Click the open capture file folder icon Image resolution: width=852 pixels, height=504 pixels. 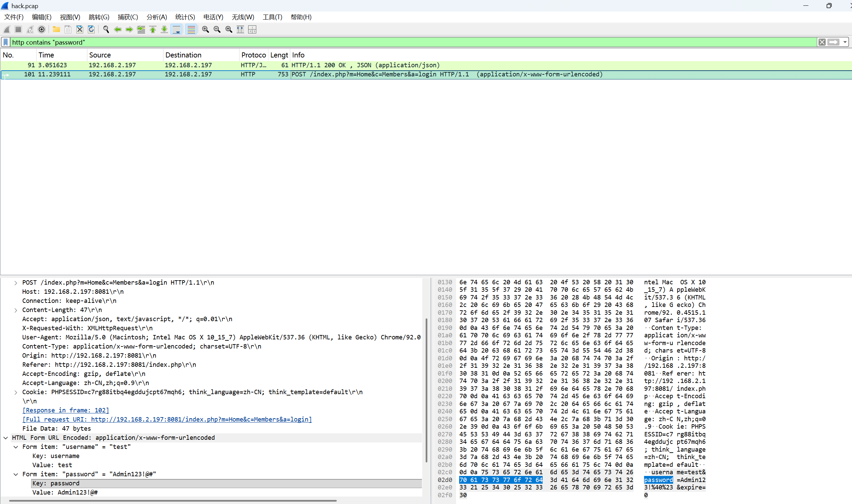tap(56, 29)
